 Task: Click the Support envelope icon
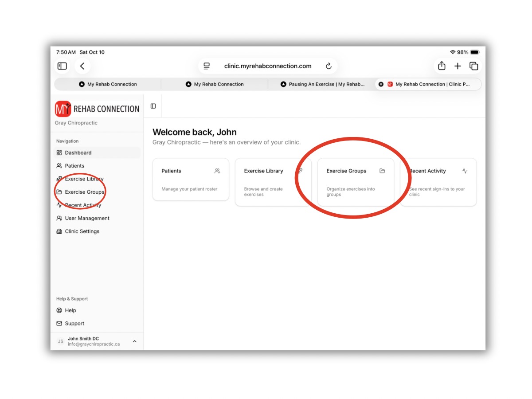(x=59, y=324)
